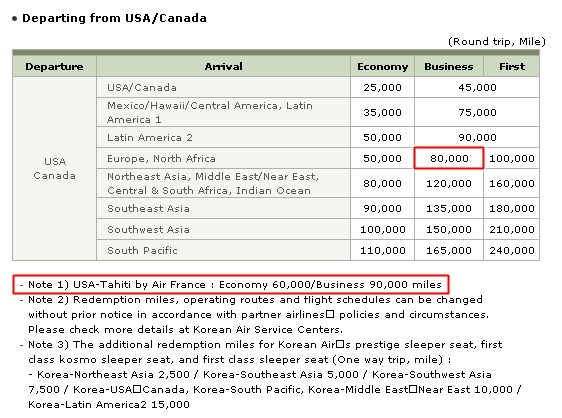Click the Note 1 USA-Tahiti Air France line

[231, 284]
